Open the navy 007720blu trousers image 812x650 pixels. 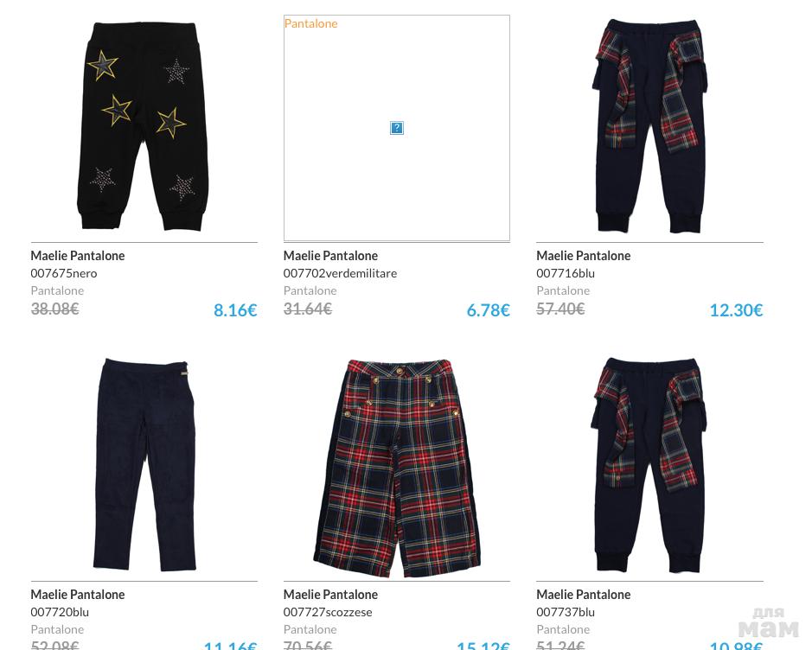(x=144, y=465)
